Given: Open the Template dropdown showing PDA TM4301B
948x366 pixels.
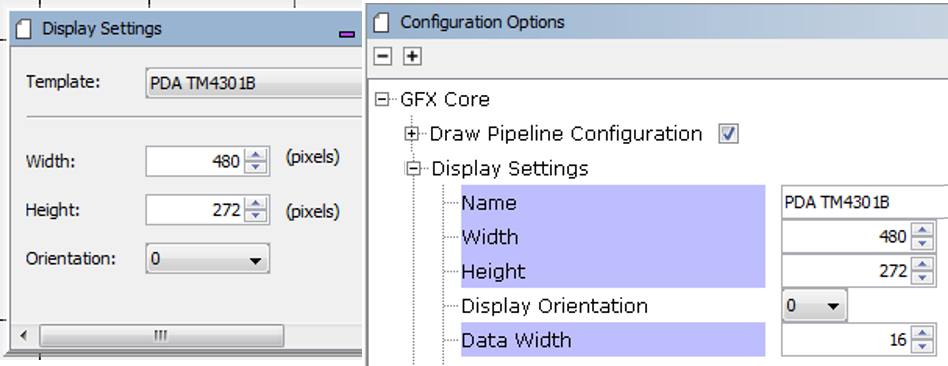Looking at the screenshot, I should pos(254,83).
